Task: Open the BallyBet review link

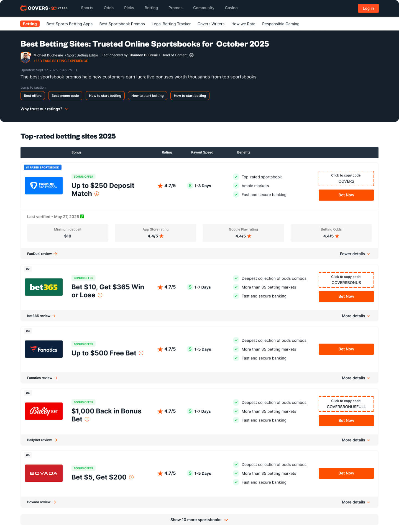Action: pyautogui.click(x=42, y=440)
